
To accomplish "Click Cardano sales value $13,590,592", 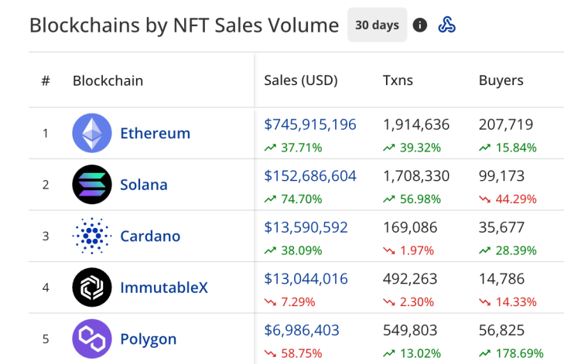I will coord(306,227).
